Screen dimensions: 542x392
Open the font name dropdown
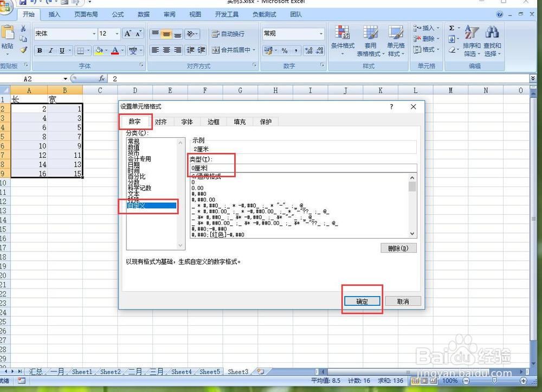coord(94,34)
